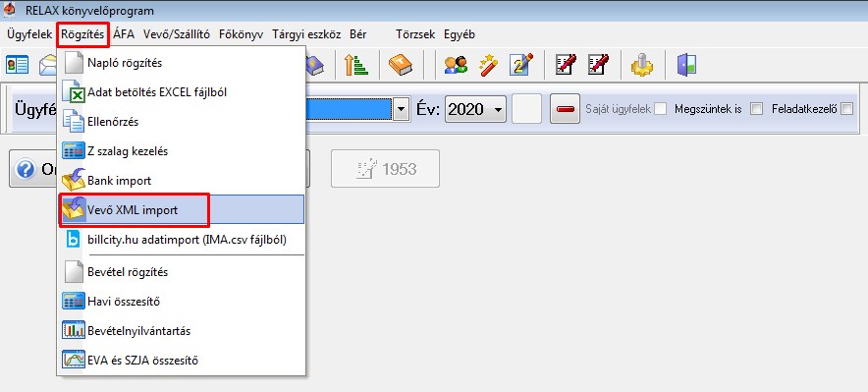Click the blue question mark help button
Image resolution: width=868 pixels, height=392 pixels.
pyautogui.click(x=26, y=169)
